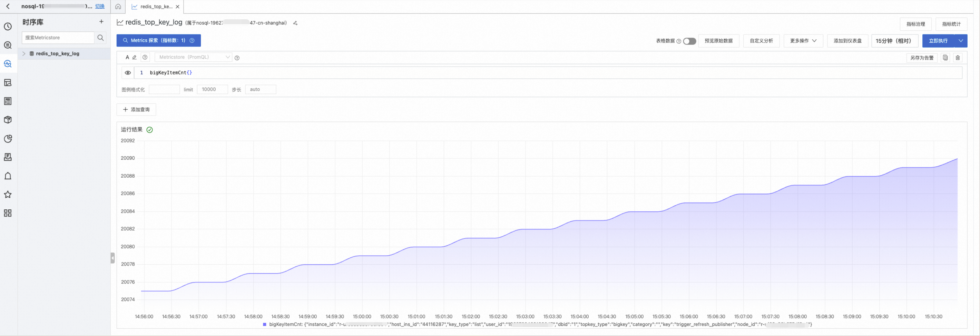Open the clock history sidebar icon
Screen dimensions: 980x336
[8, 27]
